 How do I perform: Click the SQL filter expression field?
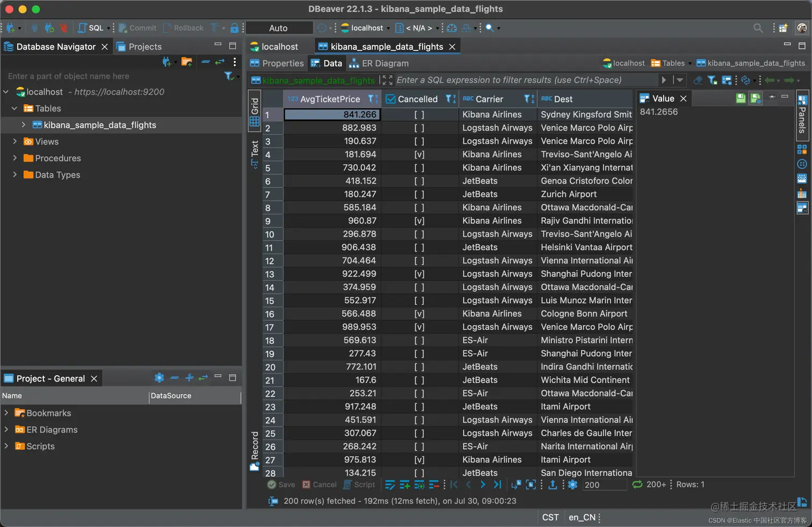526,80
